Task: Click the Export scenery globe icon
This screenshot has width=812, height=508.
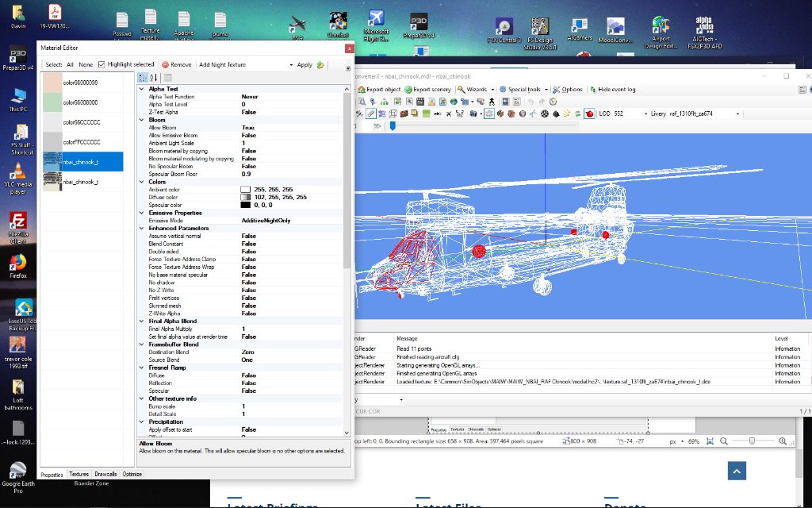Action: point(408,90)
